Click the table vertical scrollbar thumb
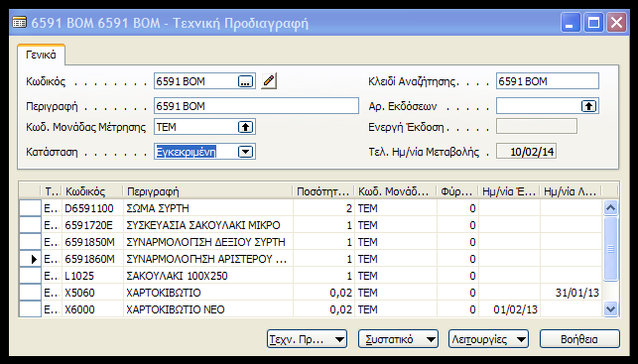The height and width of the screenshot is (364, 638). tap(610, 249)
